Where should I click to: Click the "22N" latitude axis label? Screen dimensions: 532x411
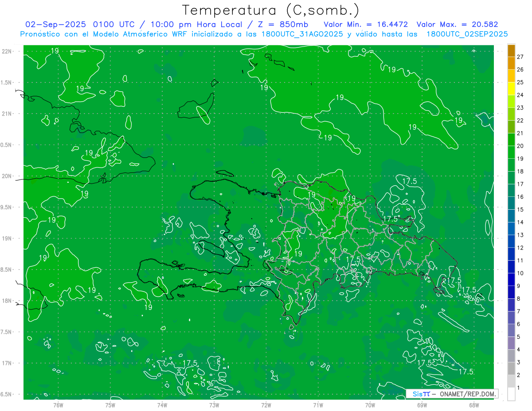click(x=7, y=51)
